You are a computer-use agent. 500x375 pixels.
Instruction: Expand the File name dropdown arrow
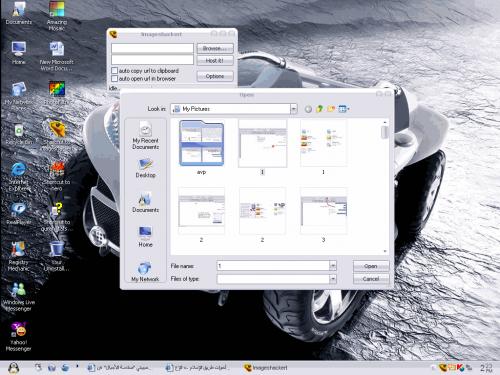pyautogui.click(x=333, y=266)
